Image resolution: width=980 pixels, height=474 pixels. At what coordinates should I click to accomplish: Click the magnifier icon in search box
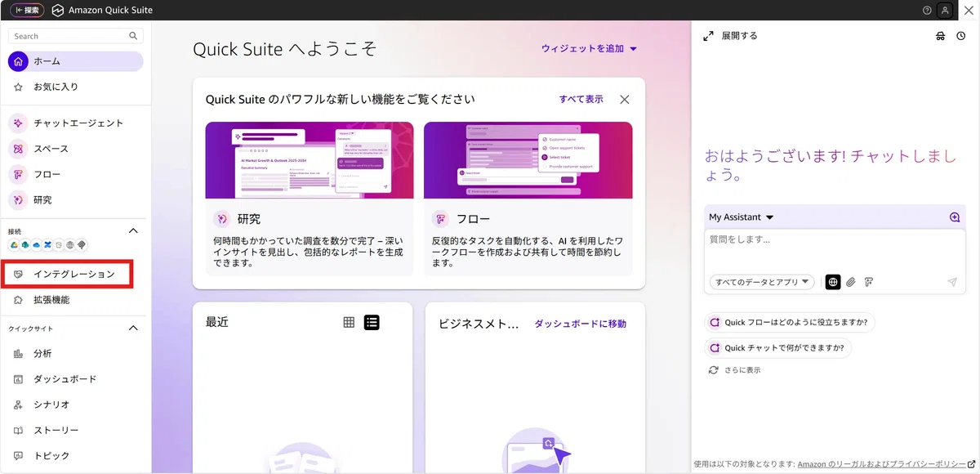133,36
